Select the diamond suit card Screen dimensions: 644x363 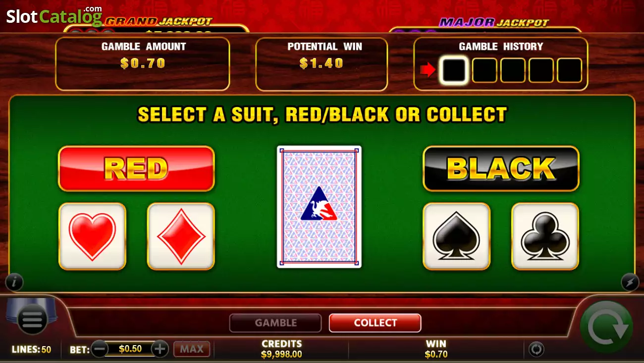tap(181, 236)
